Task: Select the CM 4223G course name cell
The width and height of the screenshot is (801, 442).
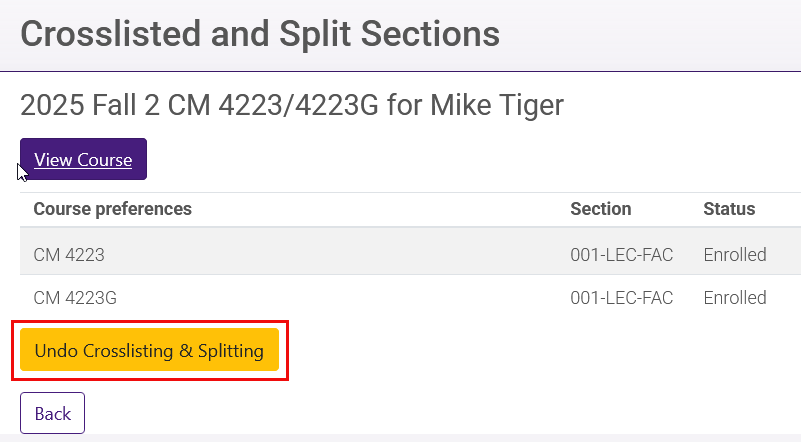Action: click(x=75, y=298)
